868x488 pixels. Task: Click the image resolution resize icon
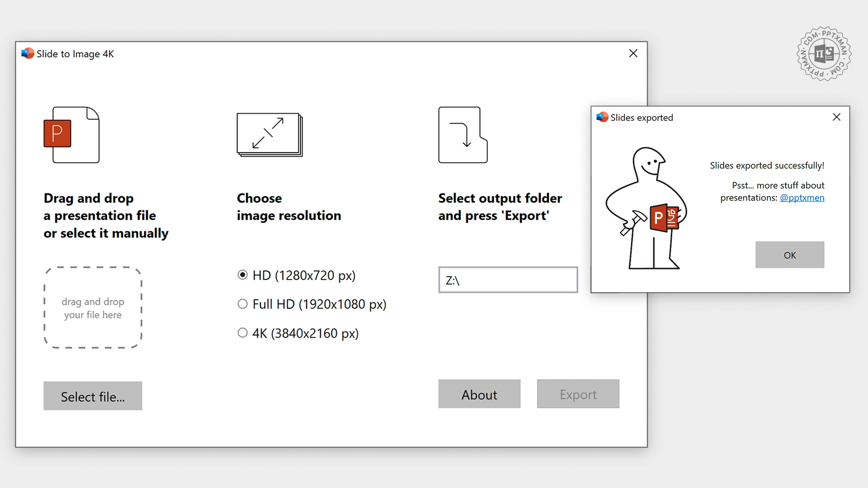269,135
